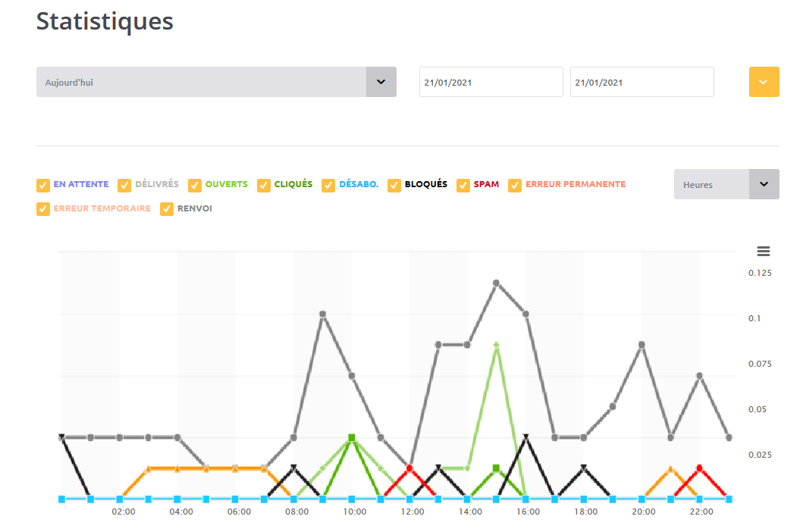803x532 pixels.
Task: Toggle the Erreur Temporaire checkbox
Action: [43, 209]
